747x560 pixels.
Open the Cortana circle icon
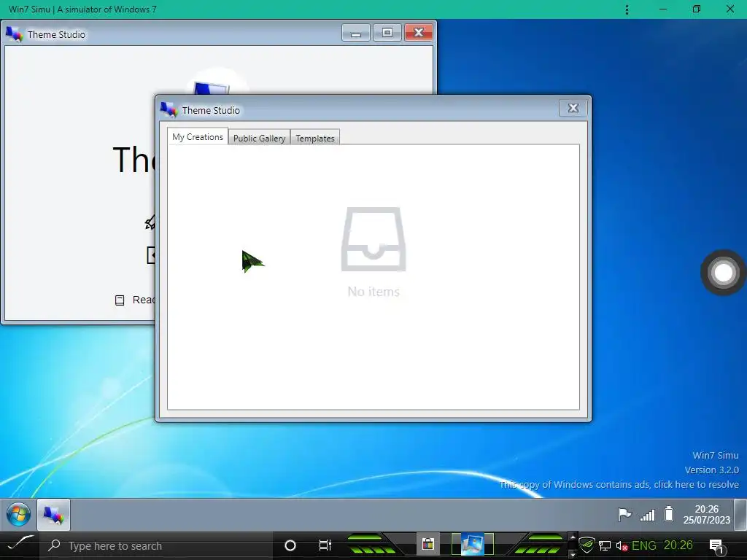pyautogui.click(x=290, y=545)
